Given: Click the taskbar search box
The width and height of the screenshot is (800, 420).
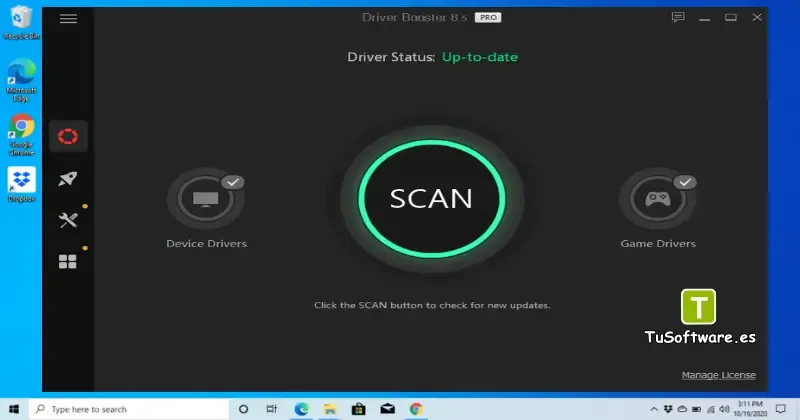Looking at the screenshot, I should (x=129, y=409).
